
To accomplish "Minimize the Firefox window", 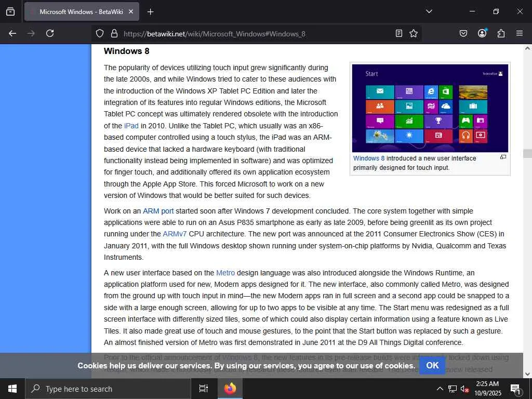I will pyautogui.click(x=472, y=11).
